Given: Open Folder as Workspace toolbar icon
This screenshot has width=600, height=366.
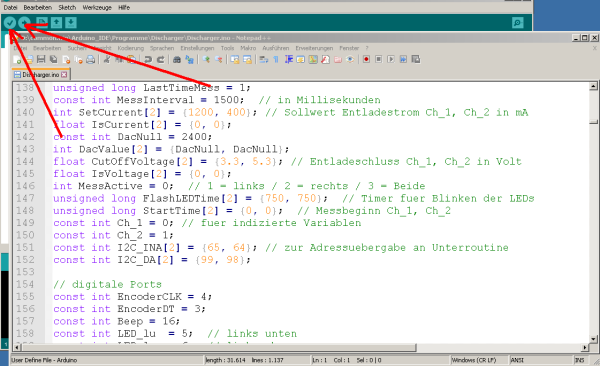Looking at the screenshot, I should click(x=338, y=59).
